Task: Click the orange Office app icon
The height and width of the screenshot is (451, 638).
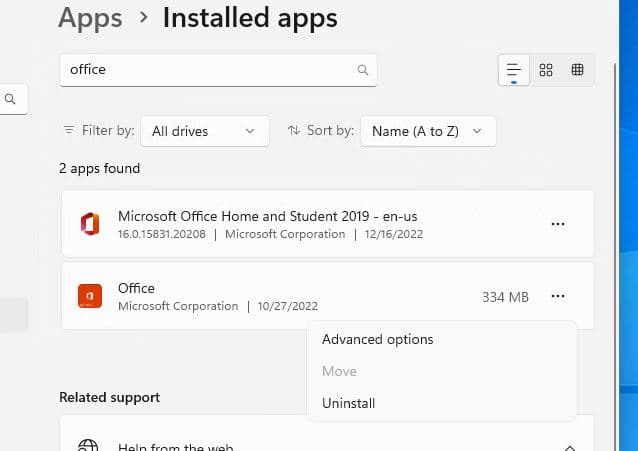Action: point(90,296)
